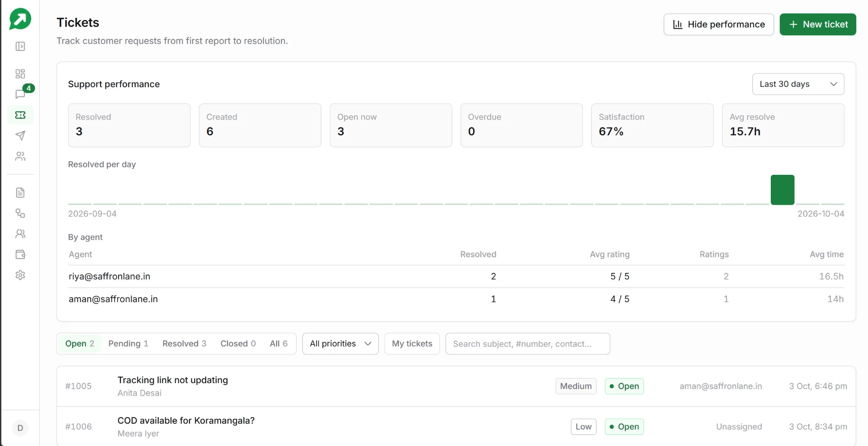
Task: Click ticket number #1006
Action: [79, 426]
